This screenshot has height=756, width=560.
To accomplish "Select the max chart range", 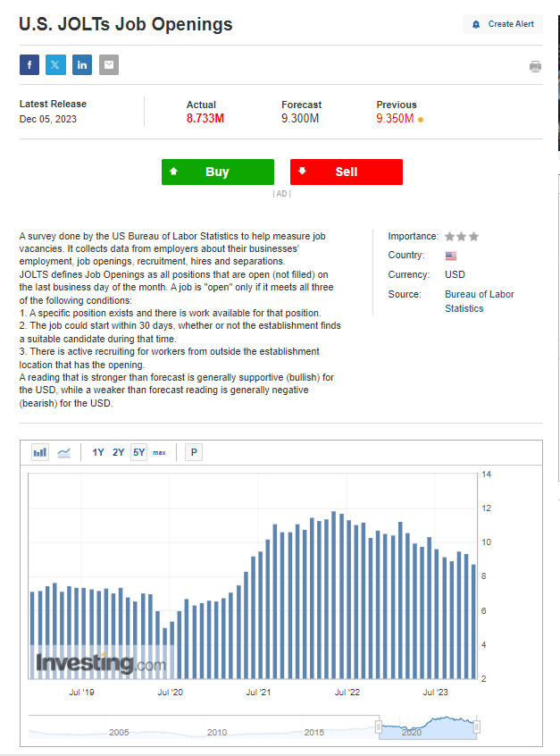I will (159, 453).
